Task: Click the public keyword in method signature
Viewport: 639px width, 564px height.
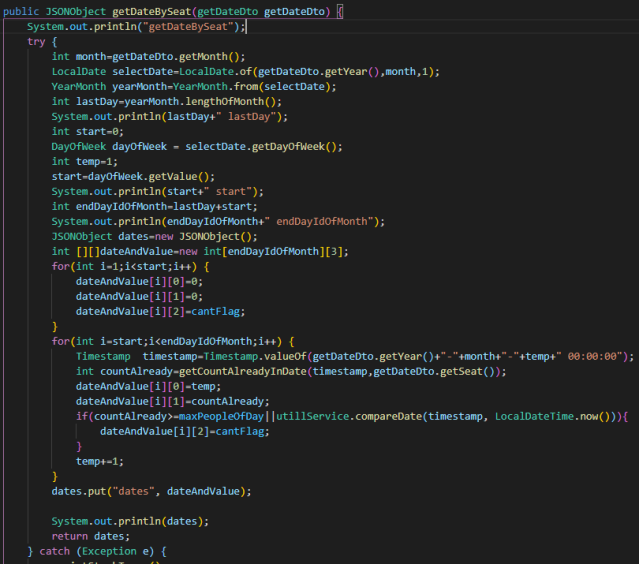Action: click(21, 12)
